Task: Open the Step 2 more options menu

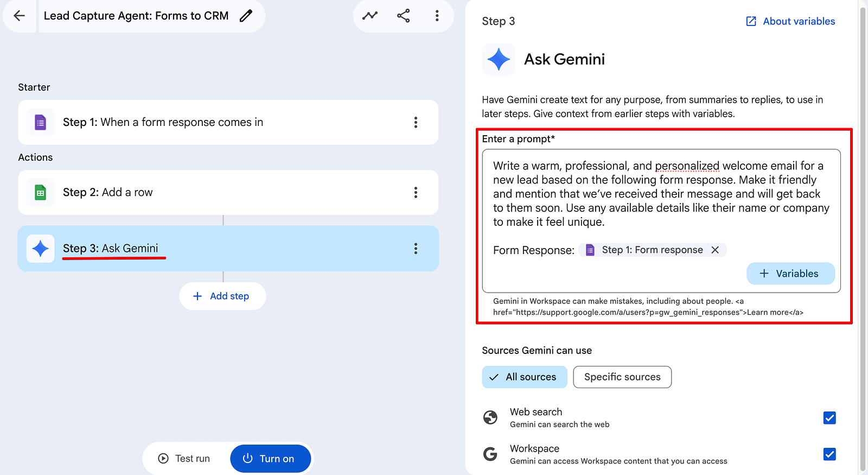Action: tap(416, 192)
